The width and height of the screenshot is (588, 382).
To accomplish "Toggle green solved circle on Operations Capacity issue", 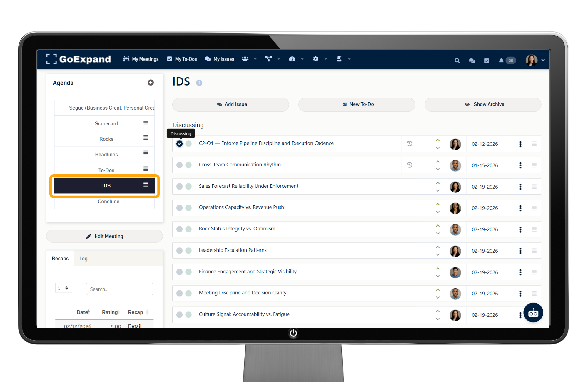I will point(189,208).
